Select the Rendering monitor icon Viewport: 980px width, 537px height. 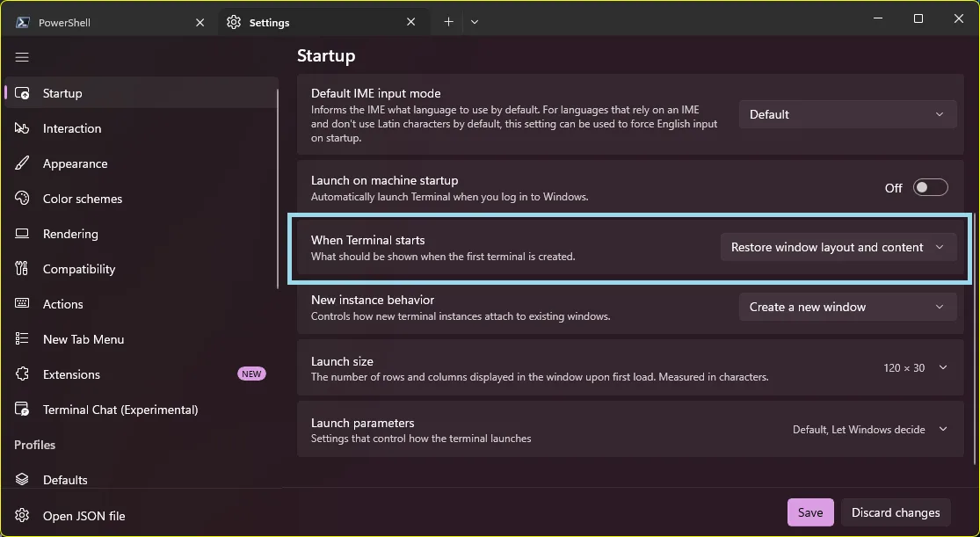pyautogui.click(x=22, y=234)
